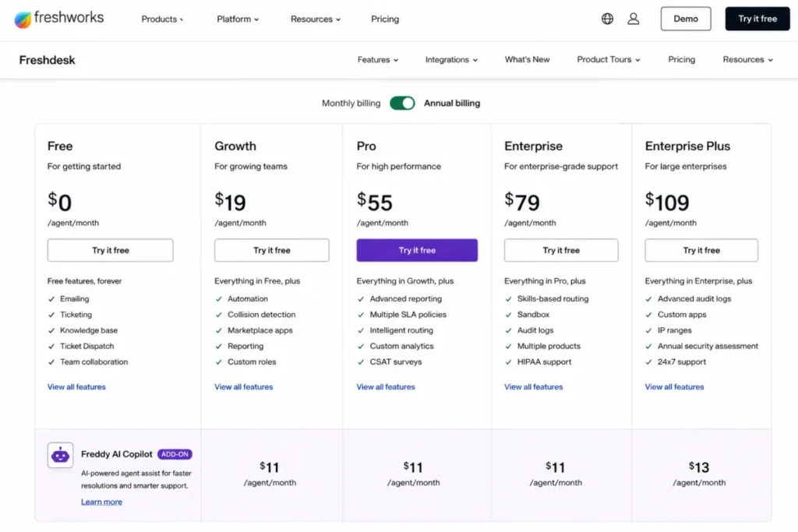Viewport: 798px width, 532px height.
Task: Click the 24x7 support feature
Action: [681, 362]
